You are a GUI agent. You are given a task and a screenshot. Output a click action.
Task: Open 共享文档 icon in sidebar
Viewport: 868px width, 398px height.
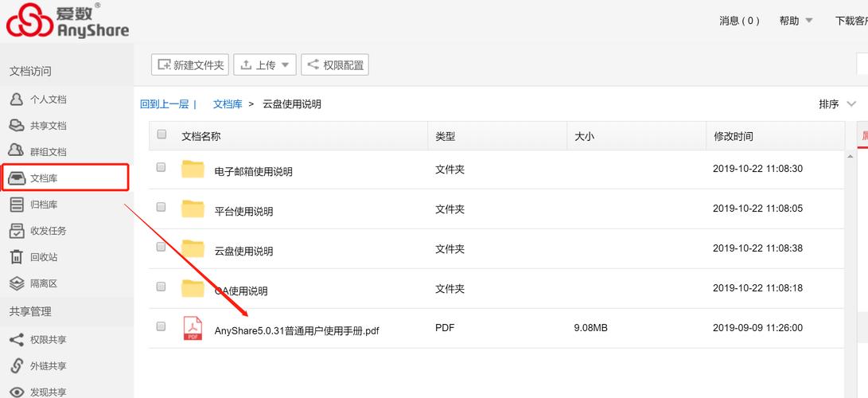(17, 126)
